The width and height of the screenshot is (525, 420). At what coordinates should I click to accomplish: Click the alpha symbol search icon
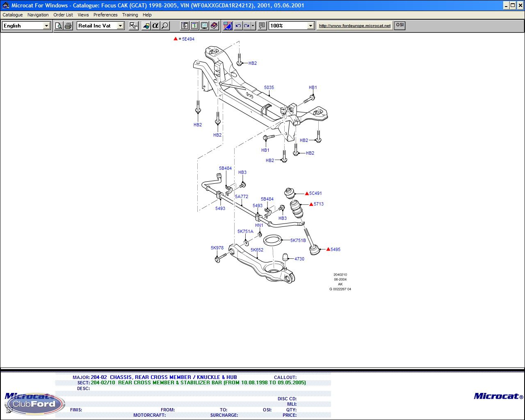coord(155,26)
